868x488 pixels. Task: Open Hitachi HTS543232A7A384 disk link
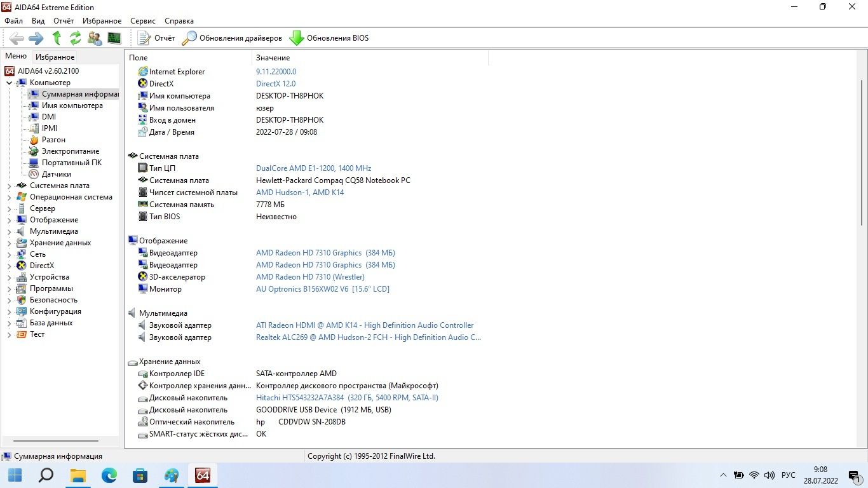pos(347,398)
